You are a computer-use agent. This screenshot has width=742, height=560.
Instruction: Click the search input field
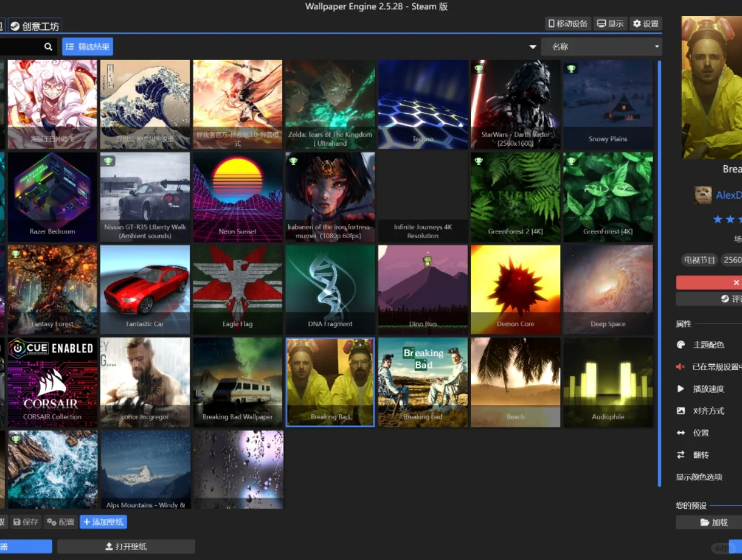(21, 47)
